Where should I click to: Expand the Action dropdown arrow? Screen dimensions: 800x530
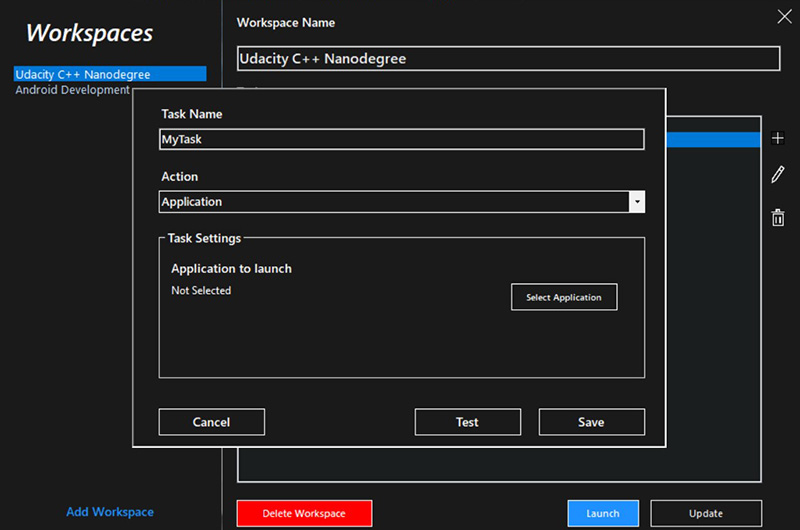tap(636, 202)
